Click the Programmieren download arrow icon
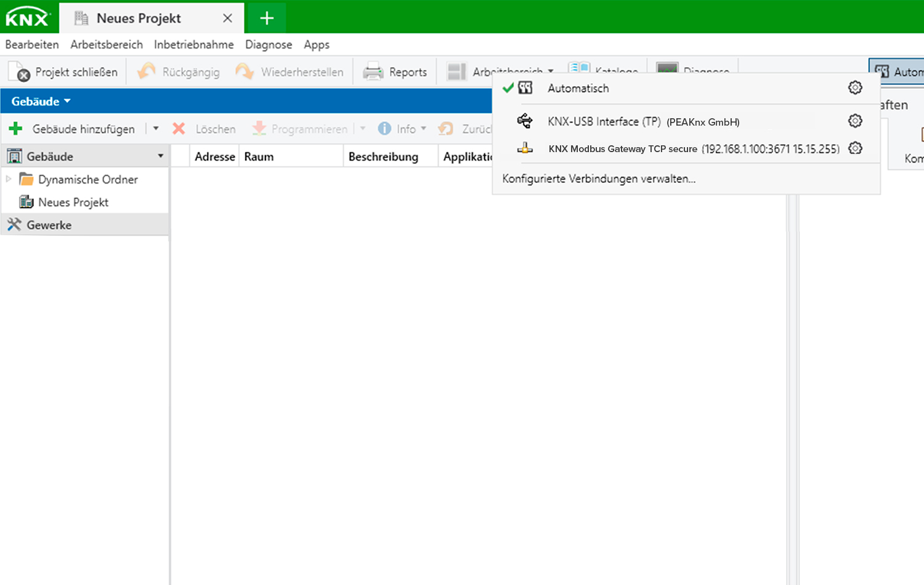This screenshot has width=924, height=585. (x=259, y=129)
